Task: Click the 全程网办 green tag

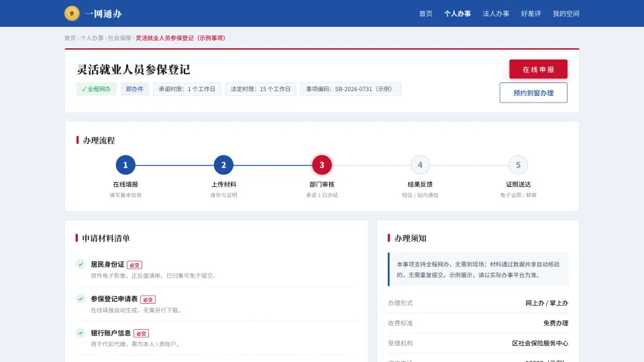Action: [x=97, y=89]
